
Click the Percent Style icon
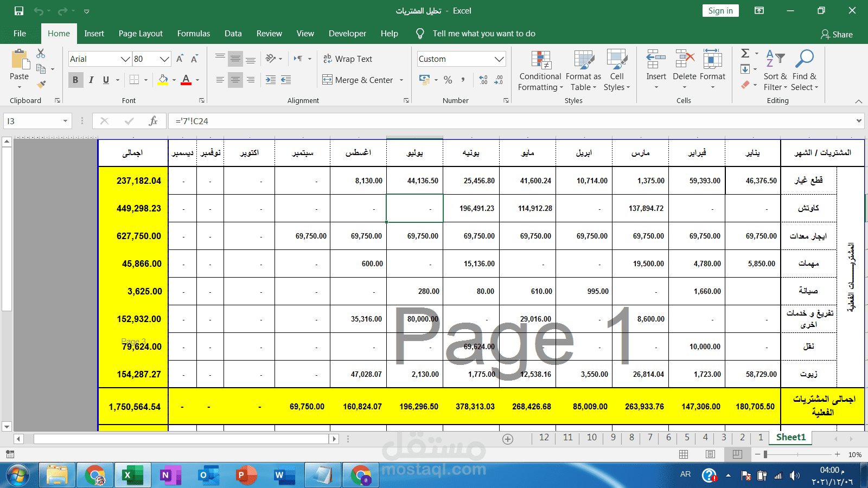click(448, 80)
